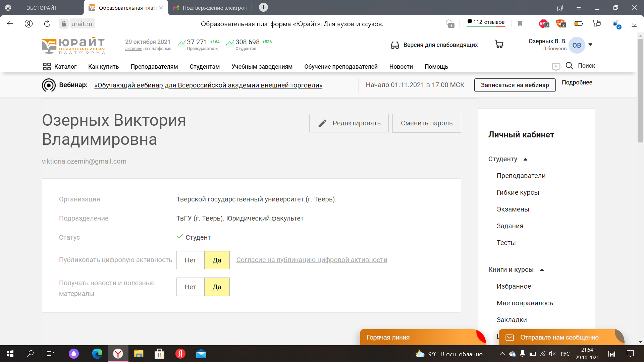This screenshot has height=362, width=644.
Task: Reload the page
Action: pos(47,24)
